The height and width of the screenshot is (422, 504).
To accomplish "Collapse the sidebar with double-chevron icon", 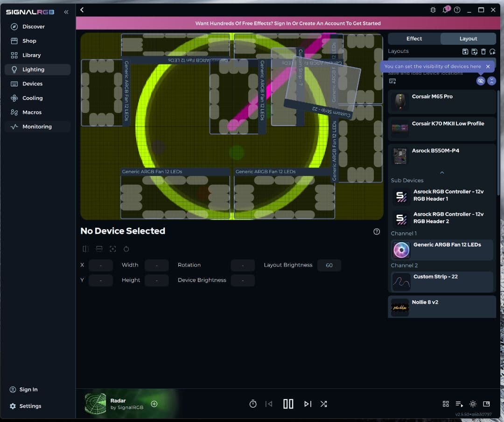I will click(66, 12).
